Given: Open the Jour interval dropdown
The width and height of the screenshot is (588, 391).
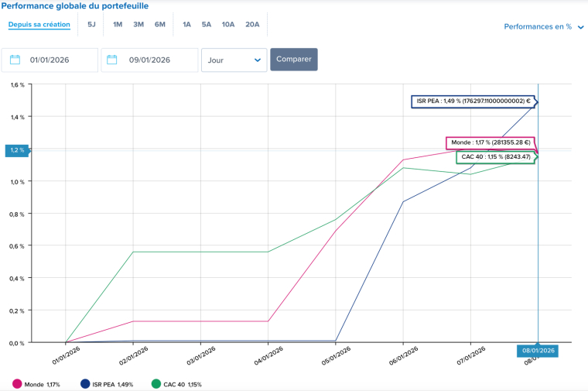Looking at the screenshot, I should click(x=234, y=60).
